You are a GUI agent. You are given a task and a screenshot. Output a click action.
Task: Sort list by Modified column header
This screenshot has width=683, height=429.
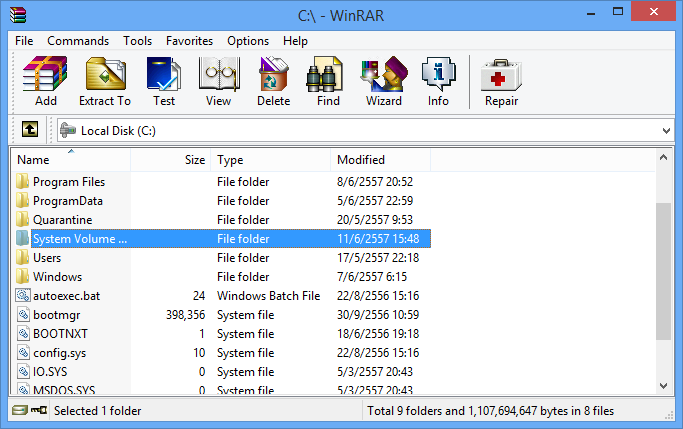380,160
